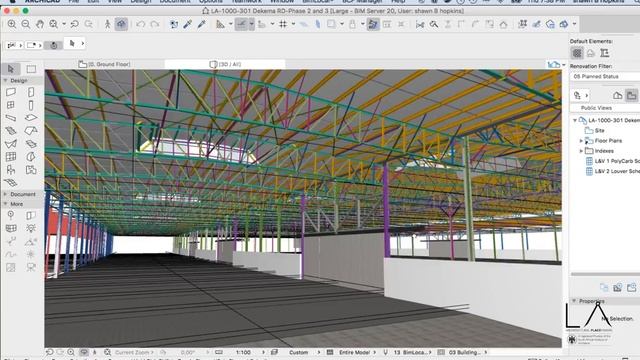Choose the Wall tool
Image resolution: width=640 pixels, height=360 pixels.
point(11,92)
